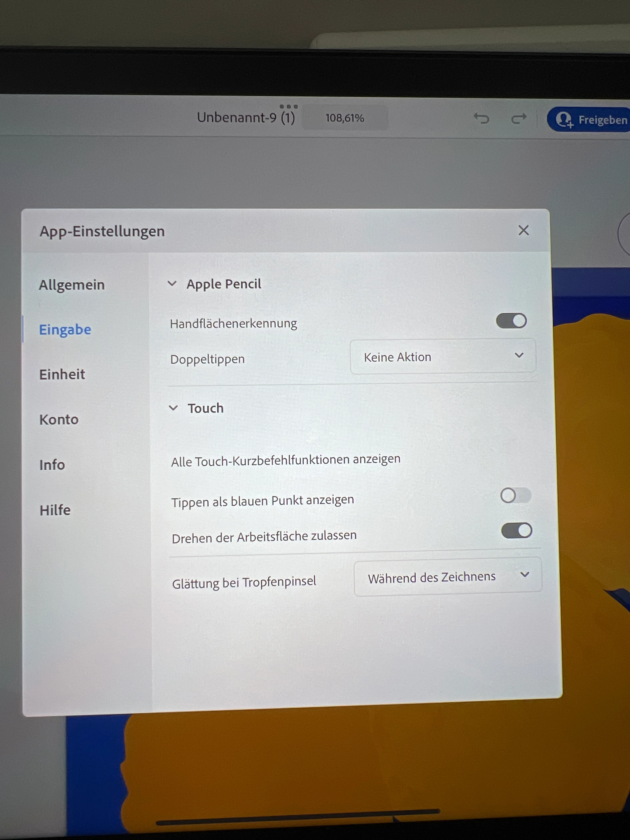The height and width of the screenshot is (840, 630).
Task: Click the redo arrow icon
Action: 518,119
